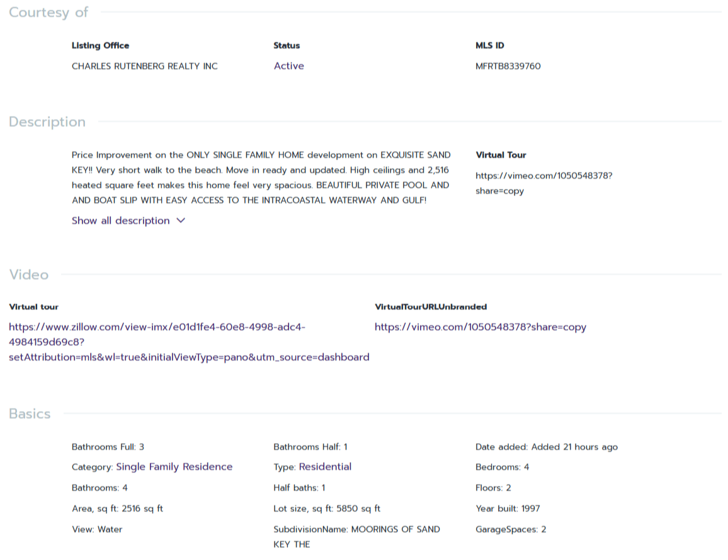Select the Single Family Residence category link

pos(174,467)
